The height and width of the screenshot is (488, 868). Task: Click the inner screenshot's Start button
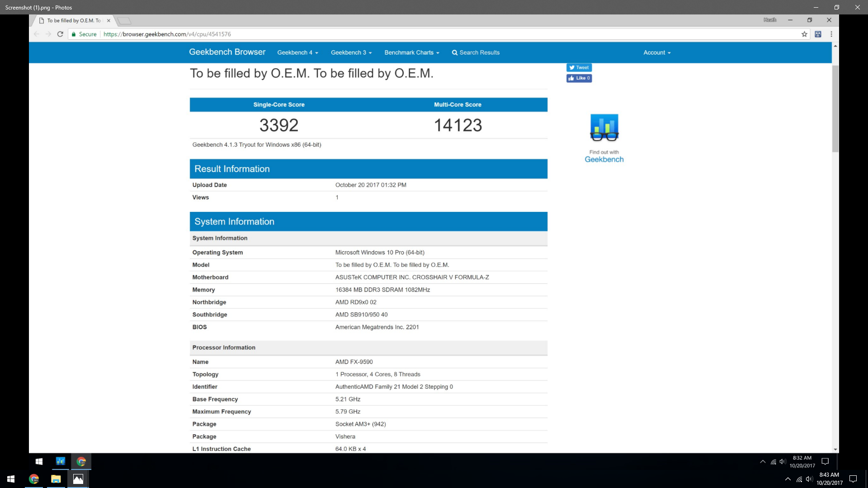(x=39, y=461)
